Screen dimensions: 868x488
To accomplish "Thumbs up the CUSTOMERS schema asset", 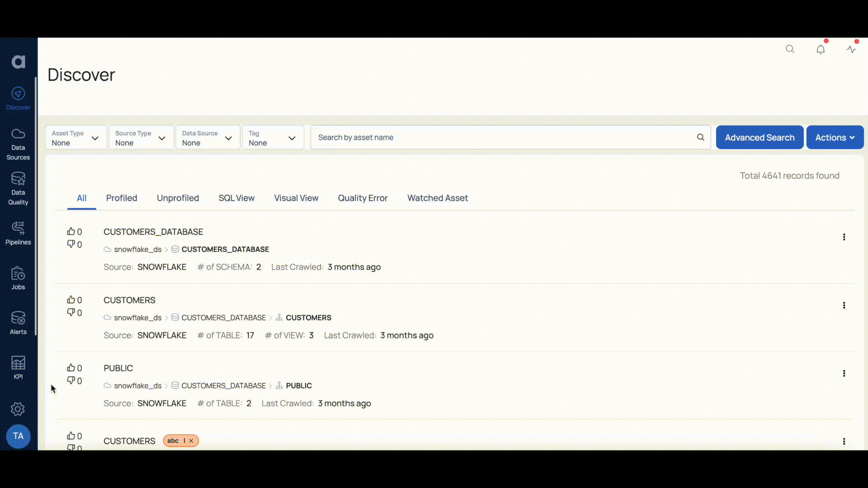I will [x=71, y=300].
